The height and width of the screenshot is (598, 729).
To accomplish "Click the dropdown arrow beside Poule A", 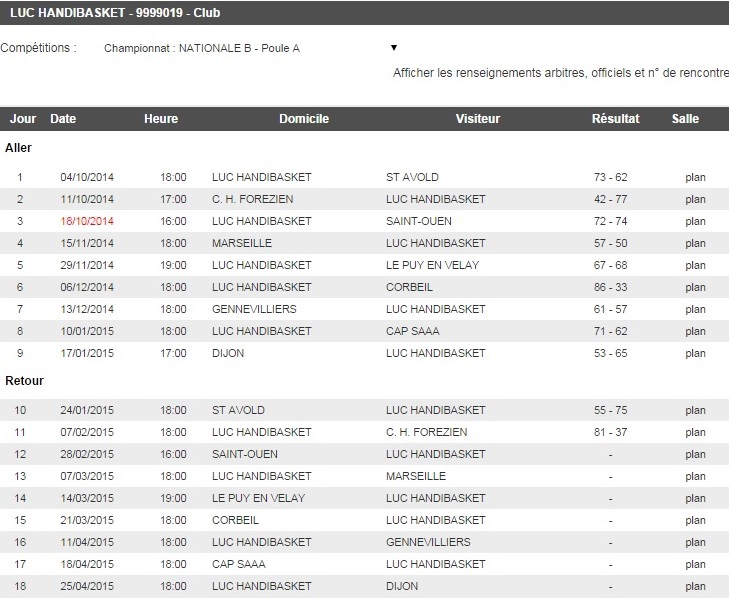I will (394, 47).
